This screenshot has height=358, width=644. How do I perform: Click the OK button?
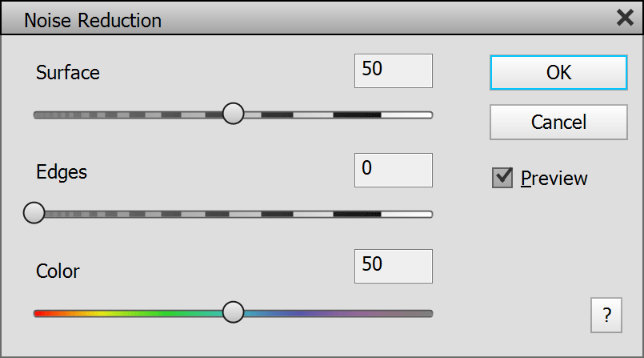point(558,72)
